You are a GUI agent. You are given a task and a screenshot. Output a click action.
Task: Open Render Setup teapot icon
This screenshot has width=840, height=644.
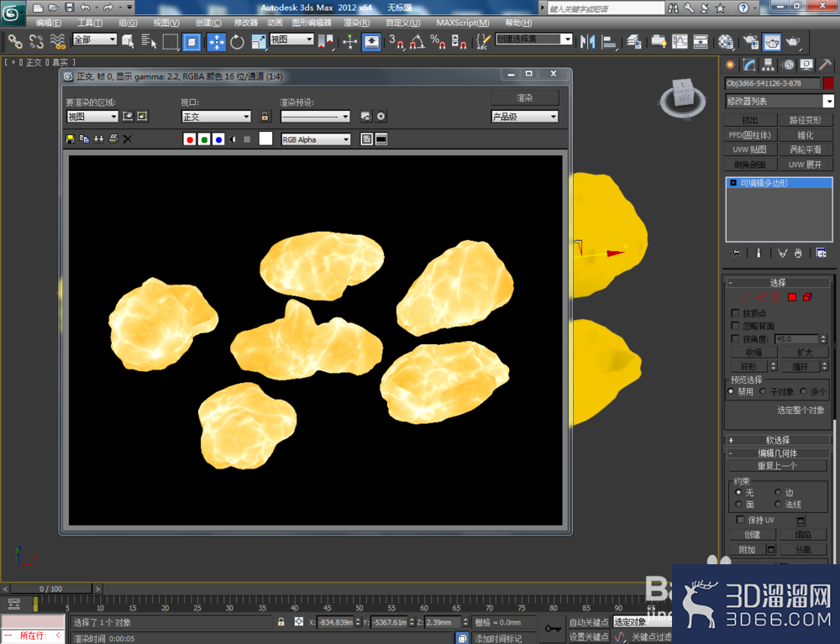pyautogui.click(x=750, y=42)
